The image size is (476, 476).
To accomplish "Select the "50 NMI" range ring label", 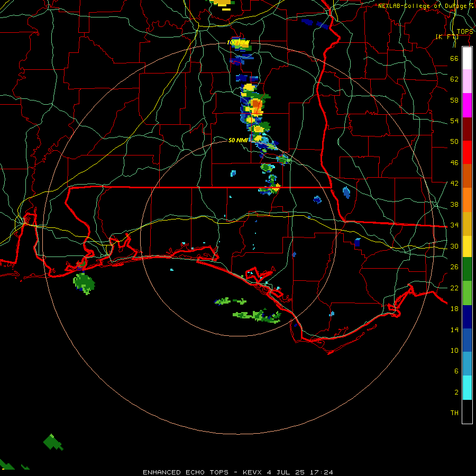I will click(237, 140).
